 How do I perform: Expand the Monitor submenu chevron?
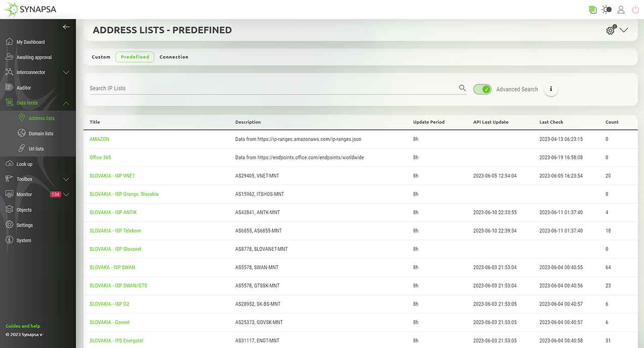pos(66,194)
